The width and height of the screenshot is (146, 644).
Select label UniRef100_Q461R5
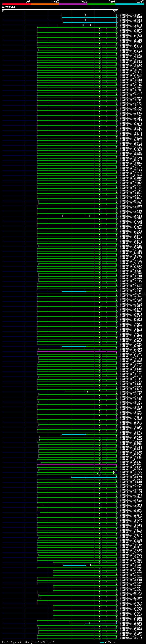click(131, 618)
